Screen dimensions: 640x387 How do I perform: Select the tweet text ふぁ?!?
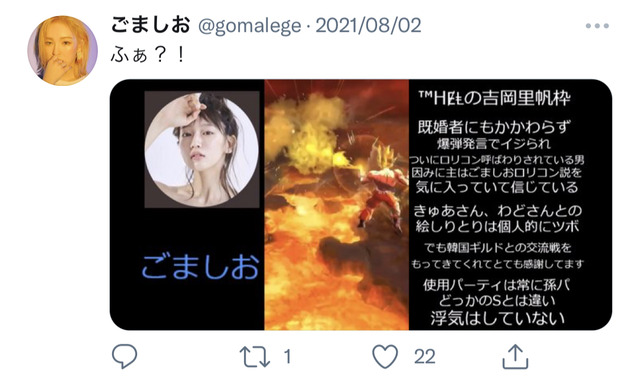[x=148, y=55]
